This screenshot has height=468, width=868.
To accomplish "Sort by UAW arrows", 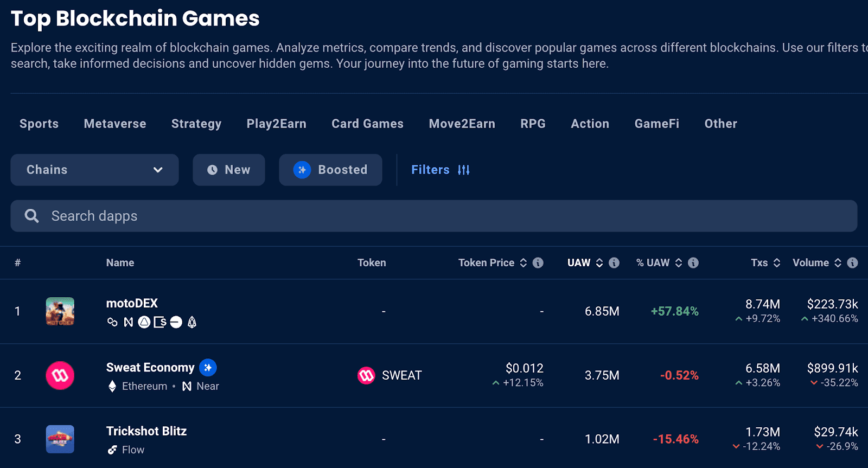I will coord(599,262).
